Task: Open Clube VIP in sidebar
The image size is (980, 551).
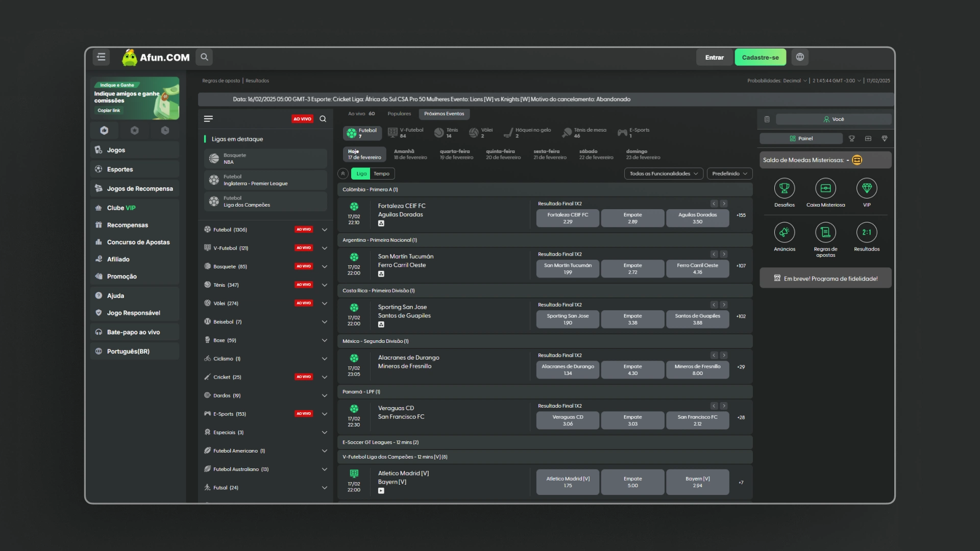Action: click(135, 208)
